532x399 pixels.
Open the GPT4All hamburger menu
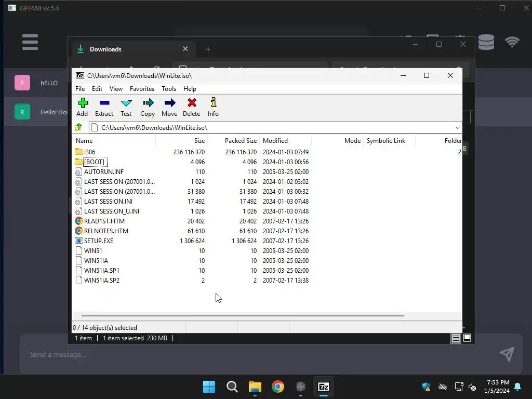(30, 42)
